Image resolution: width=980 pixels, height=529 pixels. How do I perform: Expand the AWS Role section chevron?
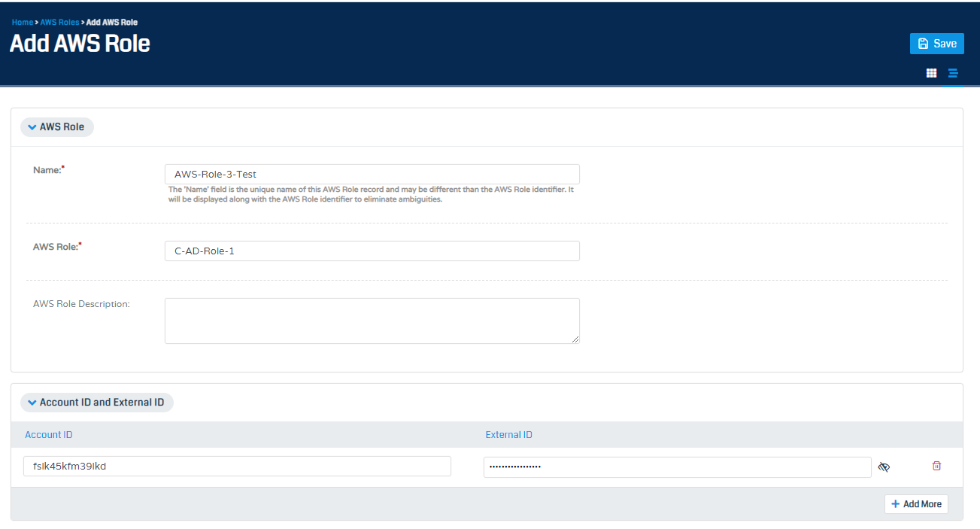[32, 126]
